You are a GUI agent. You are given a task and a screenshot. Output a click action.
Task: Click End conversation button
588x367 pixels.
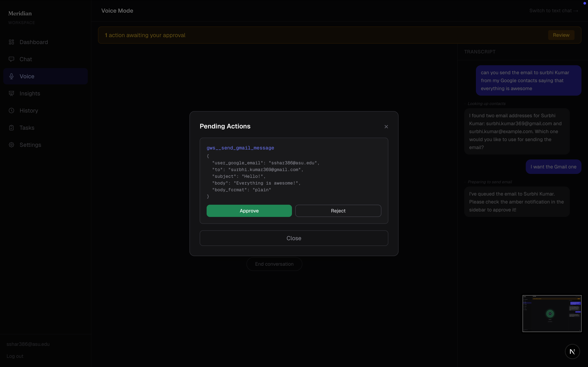[x=274, y=264]
